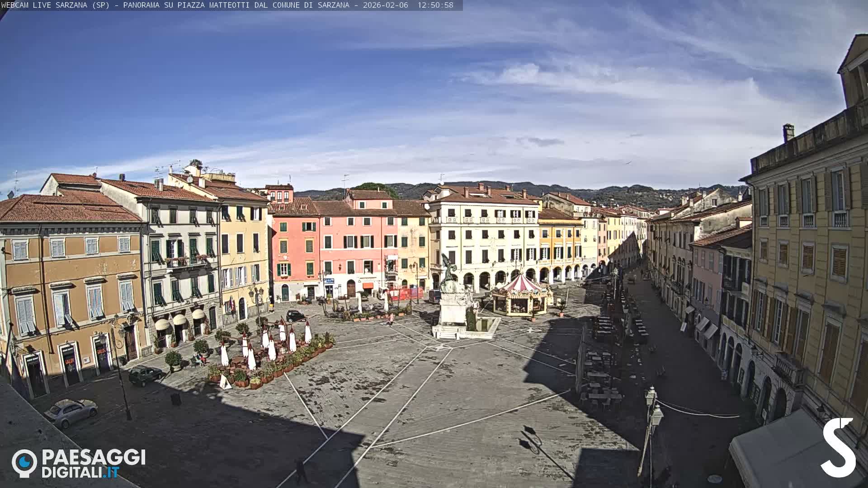Viewport: 868px width, 488px height.
Task: Click the date '2026-02-06' in the caption
Action: point(385,5)
